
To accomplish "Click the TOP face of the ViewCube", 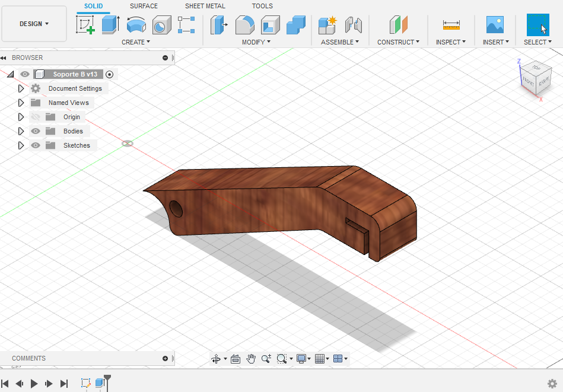I will pyautogui.click(x=536, y=68).
